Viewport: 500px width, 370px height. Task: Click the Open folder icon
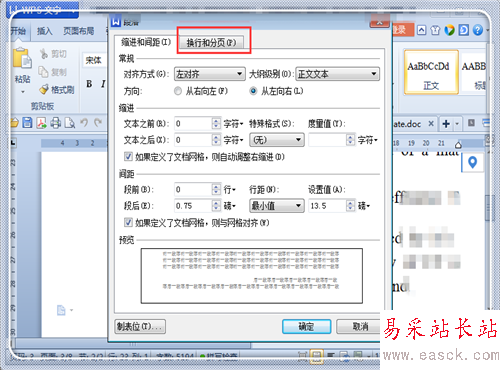coord(14,123)
